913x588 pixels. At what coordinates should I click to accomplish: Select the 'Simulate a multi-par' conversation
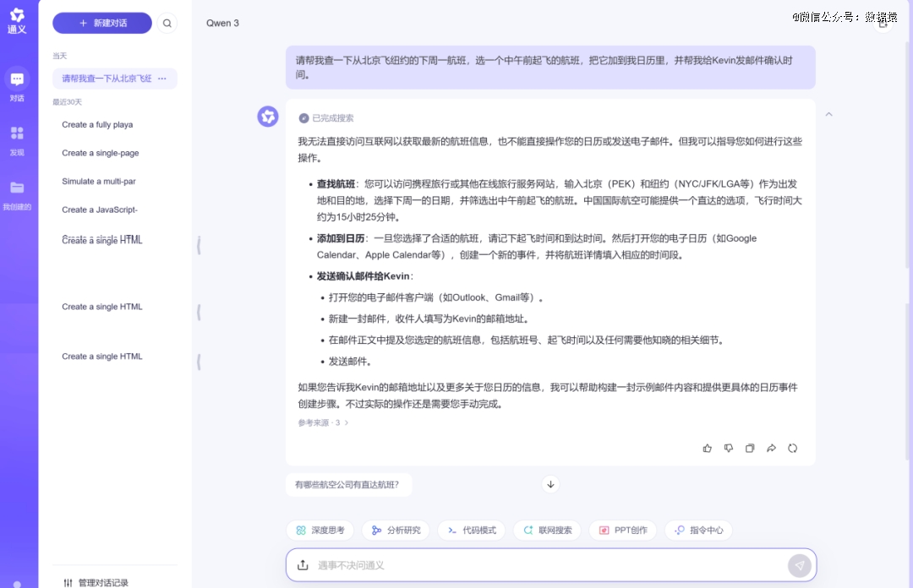click(x=99, y=182)
